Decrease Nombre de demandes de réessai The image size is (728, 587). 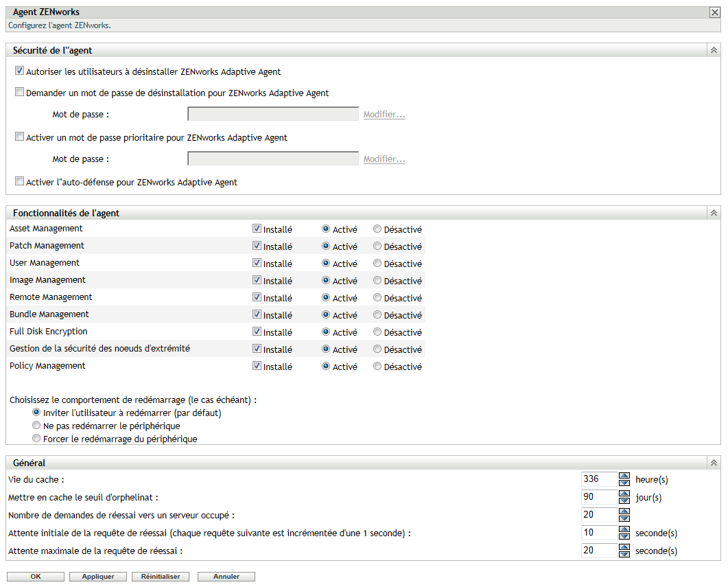pos(624,518)
